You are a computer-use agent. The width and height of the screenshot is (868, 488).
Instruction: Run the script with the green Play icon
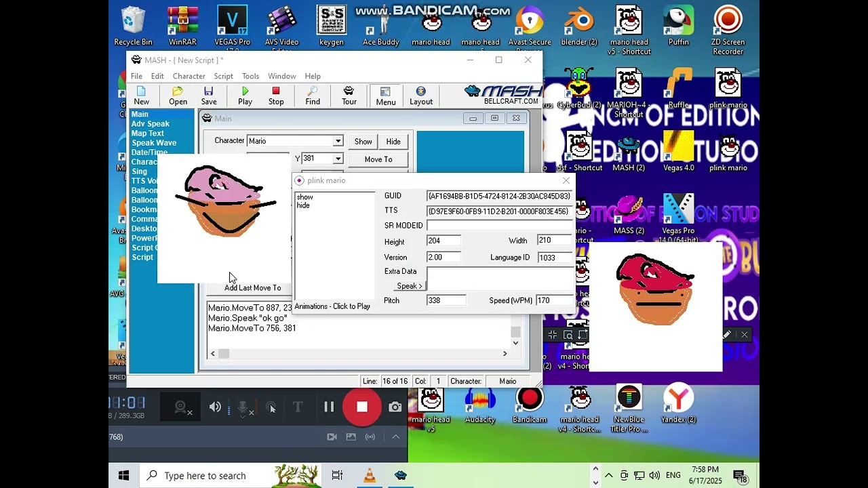245,96
